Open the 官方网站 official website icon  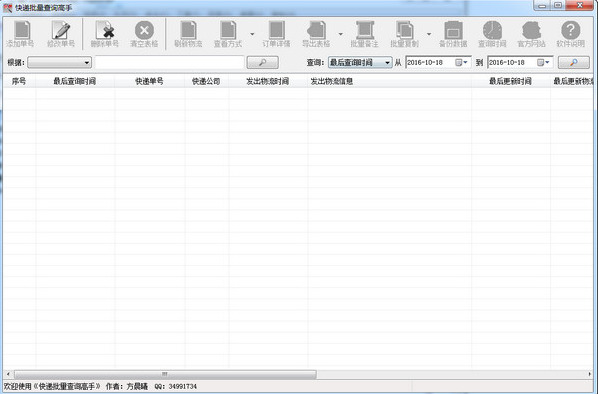click(x=532, y=30)
